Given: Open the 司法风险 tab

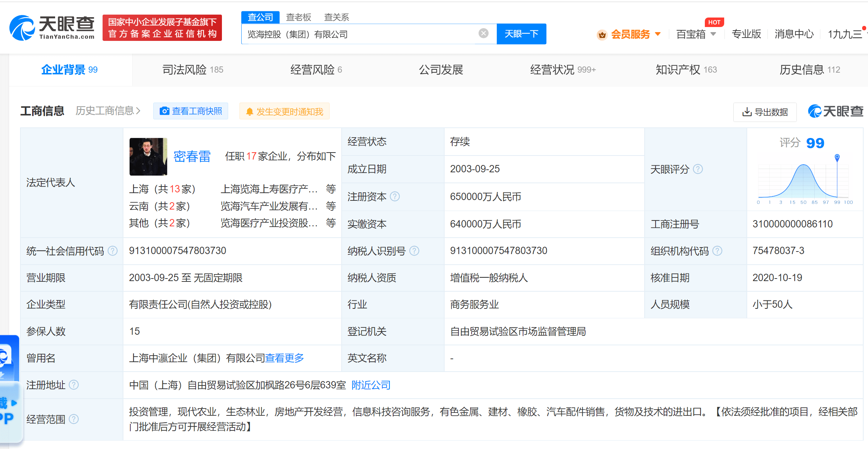Looking at the screenshot, I should tap(193, 70).
